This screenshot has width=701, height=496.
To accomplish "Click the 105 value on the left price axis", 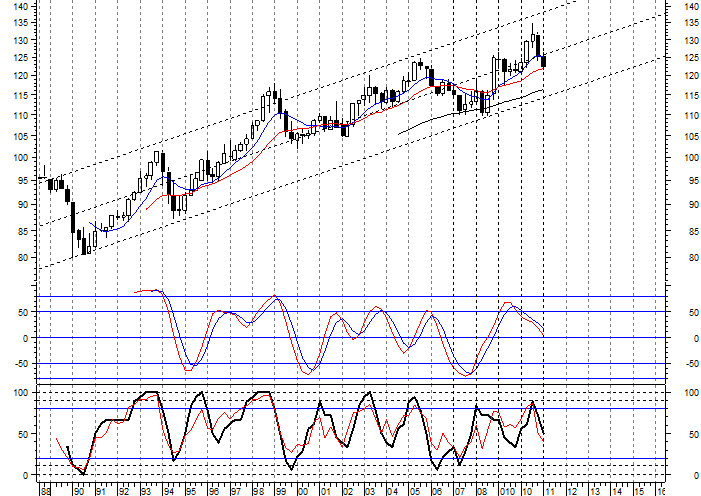I will click(x=20, y=136).
